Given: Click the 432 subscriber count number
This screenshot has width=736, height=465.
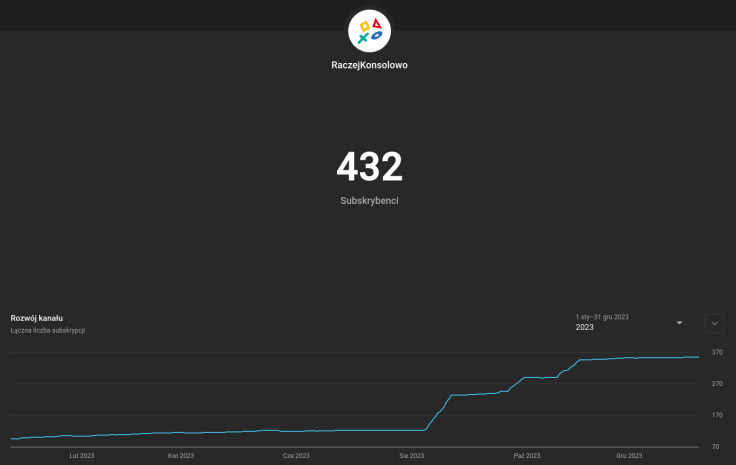Looking at the screenshot, I should 369,167.
